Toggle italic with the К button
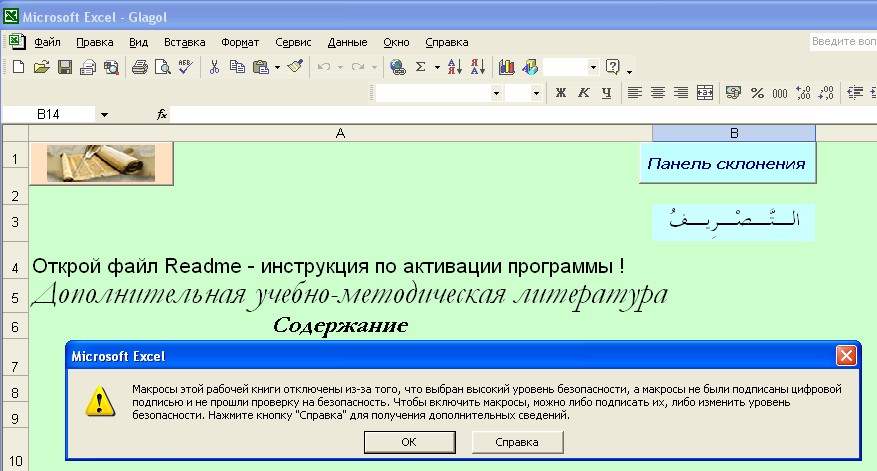This screenshot has height=471, width=877. (x=583, y=93)
